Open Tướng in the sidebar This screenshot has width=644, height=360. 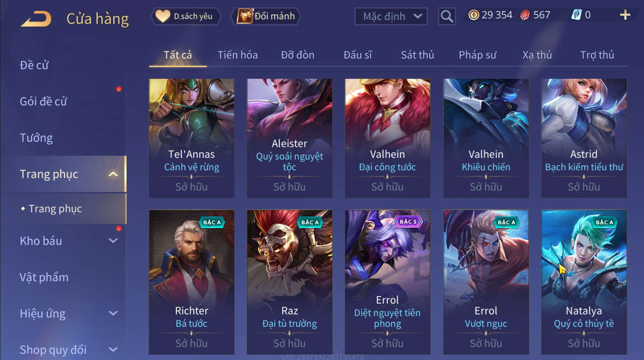point(36,138)
